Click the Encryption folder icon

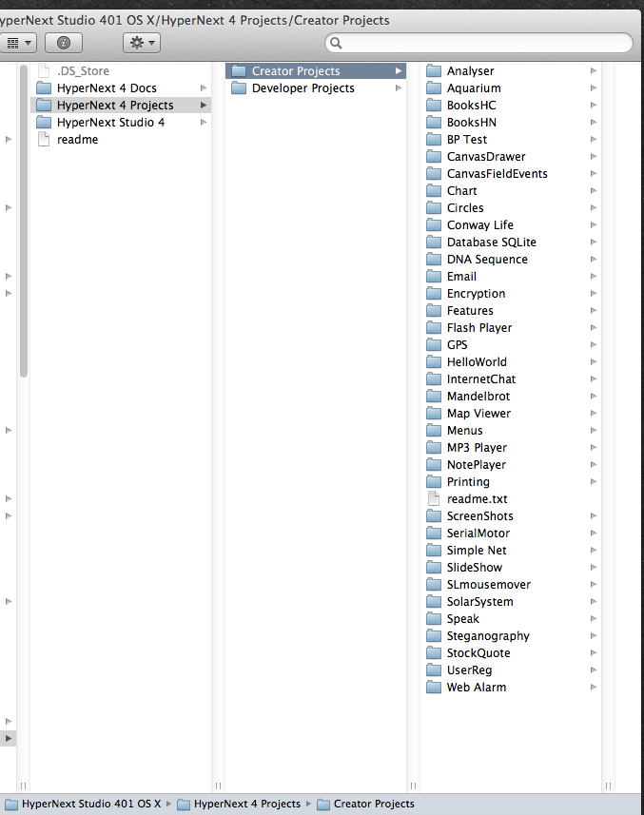(434, 294)
